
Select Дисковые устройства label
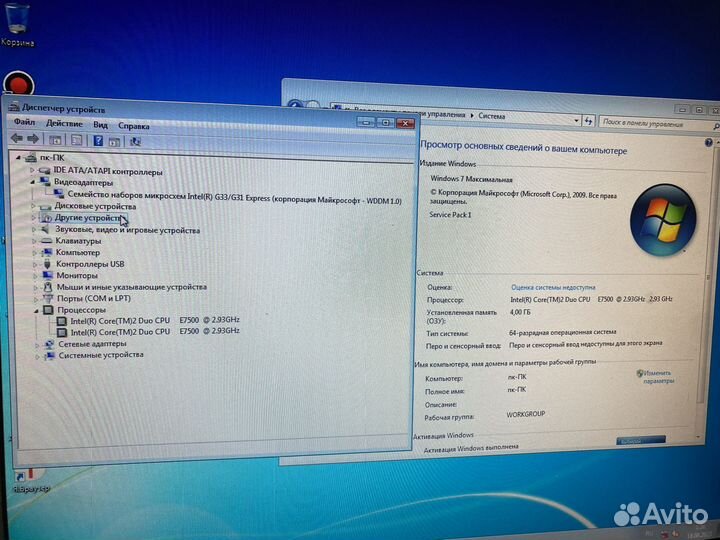pyautogui.click(x=95, y=206)
